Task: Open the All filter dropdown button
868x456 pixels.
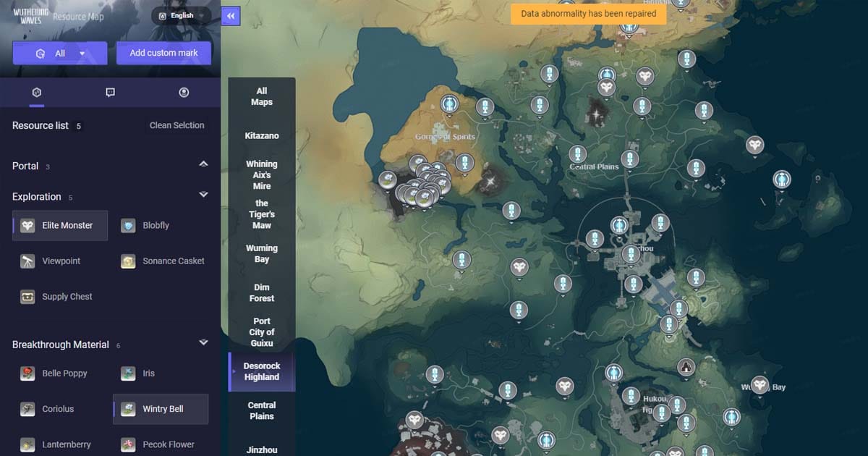Action: click(x=60, y=53)
